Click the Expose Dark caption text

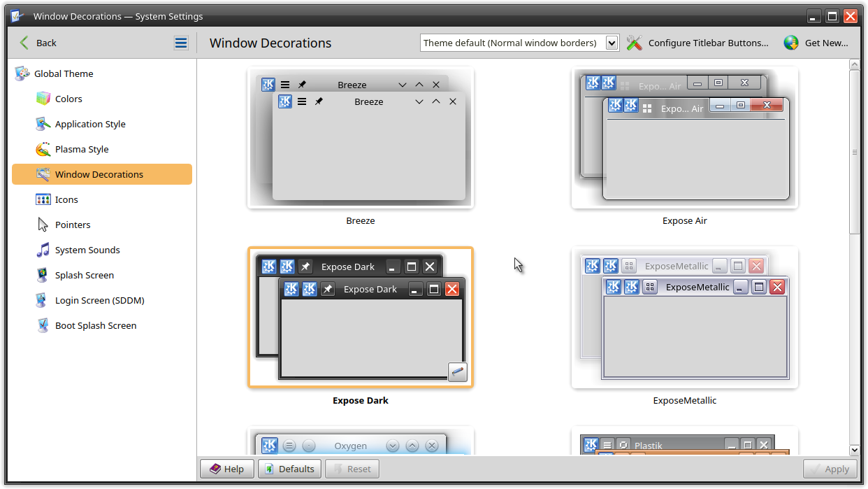(361, 401)
